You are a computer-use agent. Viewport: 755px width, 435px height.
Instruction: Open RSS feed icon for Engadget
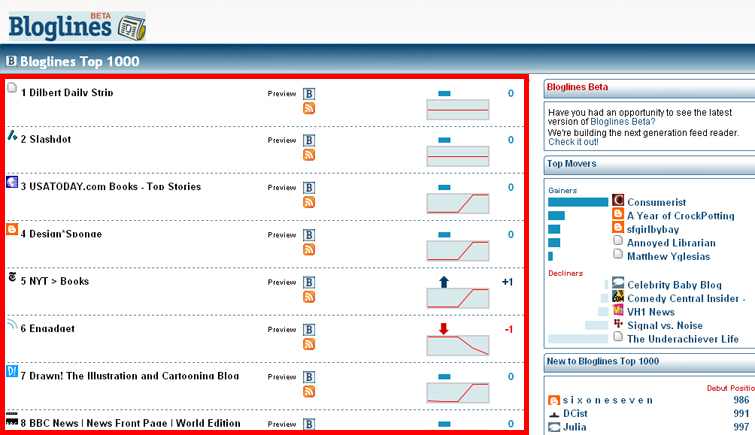click(309, 344)
